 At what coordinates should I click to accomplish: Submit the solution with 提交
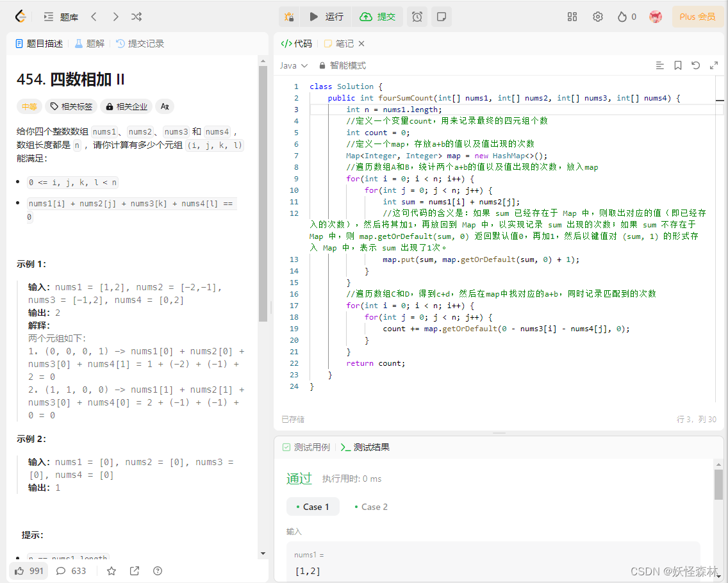point(377,17)
